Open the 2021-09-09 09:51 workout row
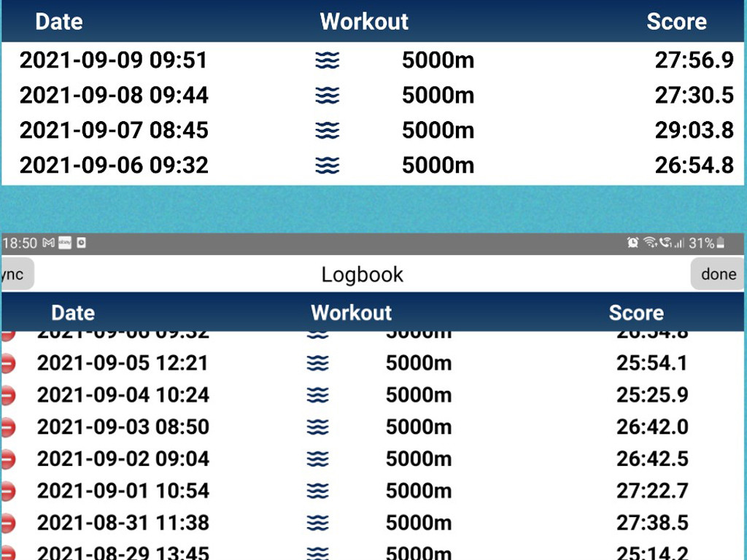The image size is (747, 560). point(113,61)
